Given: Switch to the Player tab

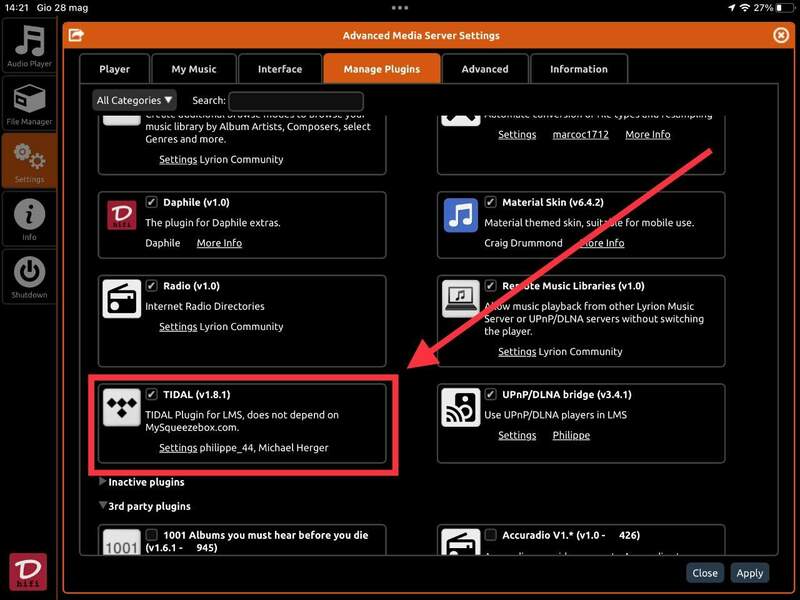Looking at the screenshot, I should pos(114,69).
